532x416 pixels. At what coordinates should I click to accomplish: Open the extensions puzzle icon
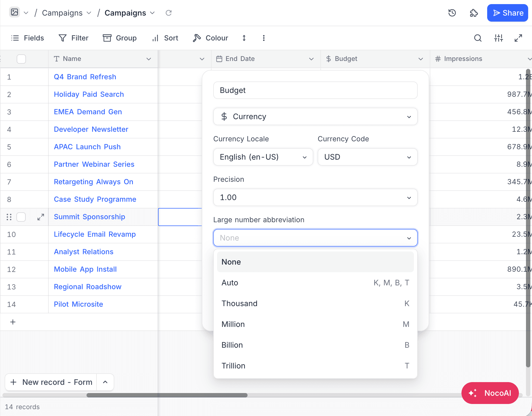(474, 13)
